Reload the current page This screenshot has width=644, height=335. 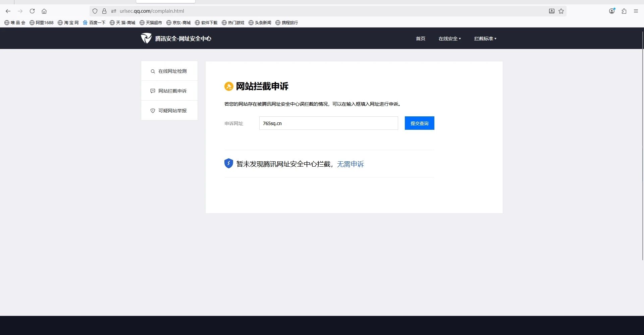pyautogui.click(x=32, y=11)
